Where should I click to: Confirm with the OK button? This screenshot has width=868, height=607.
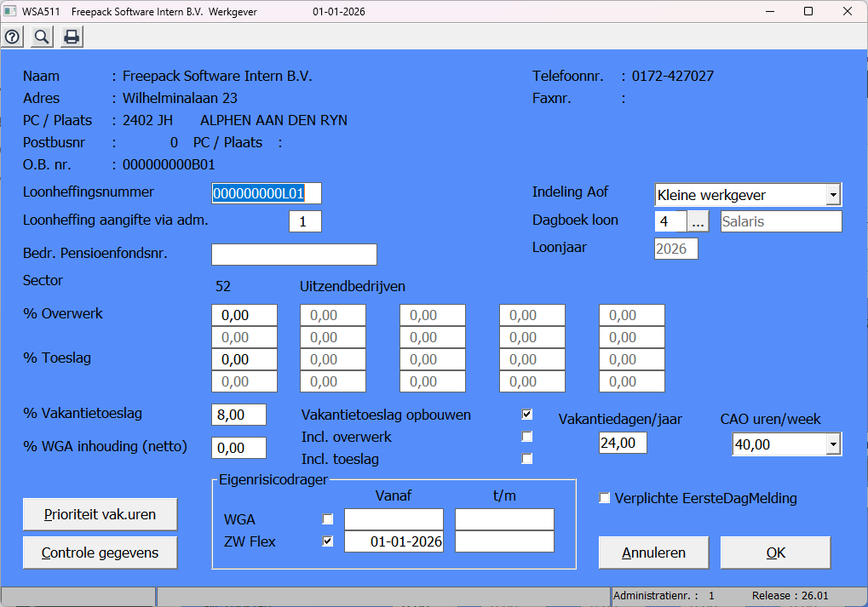tap(775, 553)
